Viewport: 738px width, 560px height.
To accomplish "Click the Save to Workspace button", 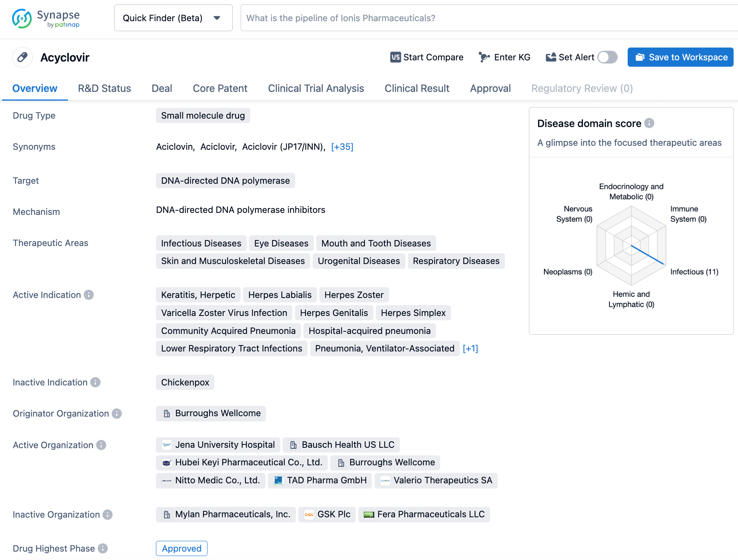I will [x=680, y=57].
